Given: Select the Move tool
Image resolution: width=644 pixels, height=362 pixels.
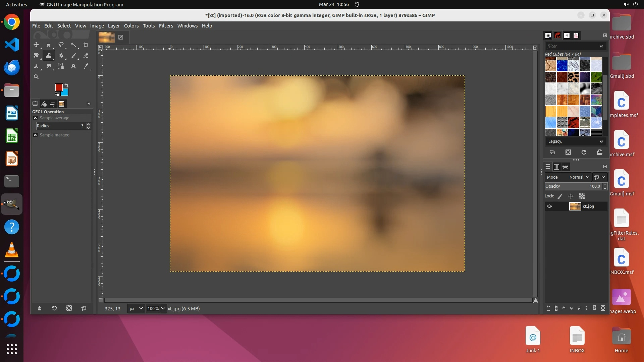Looking at the screenshot, I should click(x=36, y=45).
